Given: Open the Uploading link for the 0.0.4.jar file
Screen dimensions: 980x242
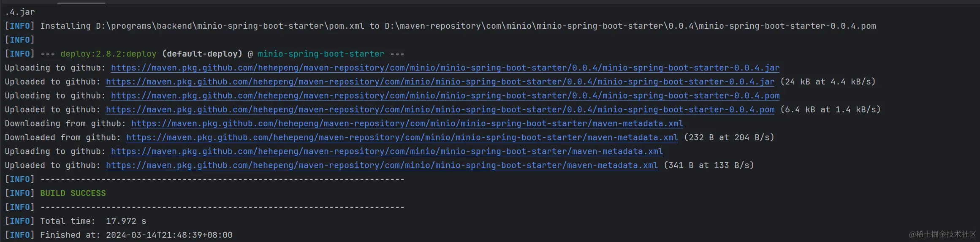Looking at the screenshot, I should coord(445,68).
